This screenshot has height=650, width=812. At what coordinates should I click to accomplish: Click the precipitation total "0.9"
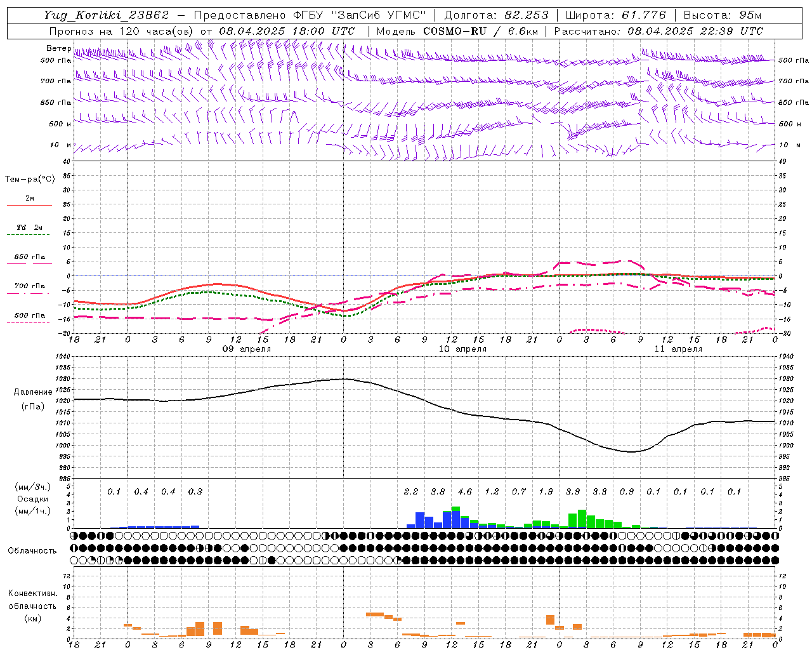click(627, 492)
